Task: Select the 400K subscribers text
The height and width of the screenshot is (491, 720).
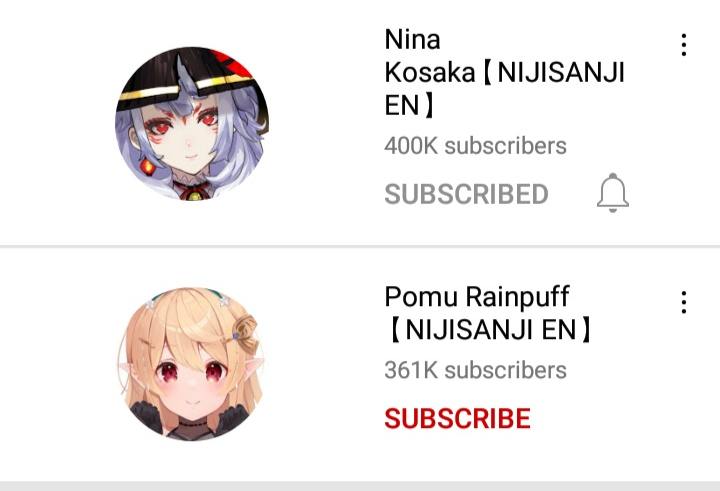Action: (x=475, y=146)
